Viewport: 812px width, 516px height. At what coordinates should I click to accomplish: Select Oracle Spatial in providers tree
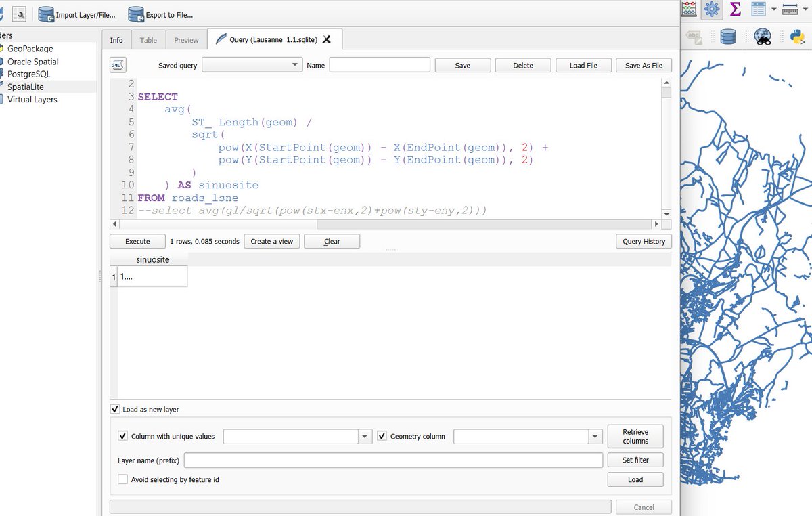(32, 62)
